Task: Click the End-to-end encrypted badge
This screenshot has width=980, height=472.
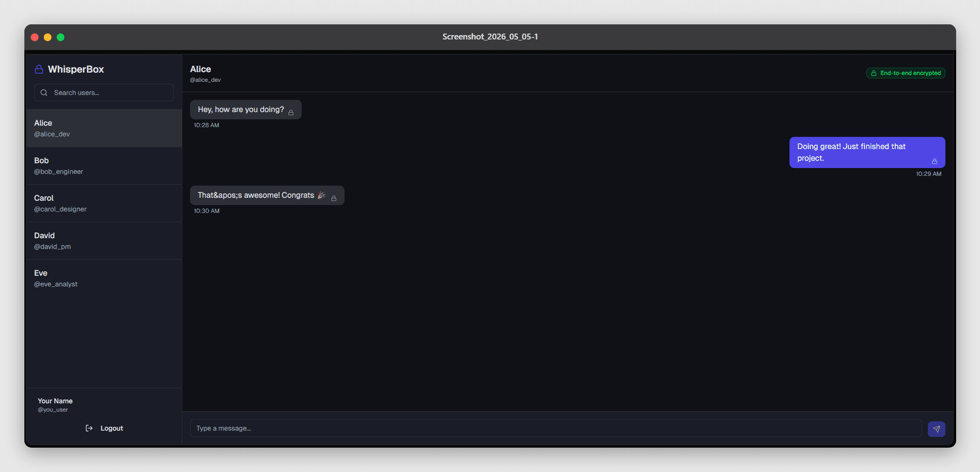Action: (906, 73)
